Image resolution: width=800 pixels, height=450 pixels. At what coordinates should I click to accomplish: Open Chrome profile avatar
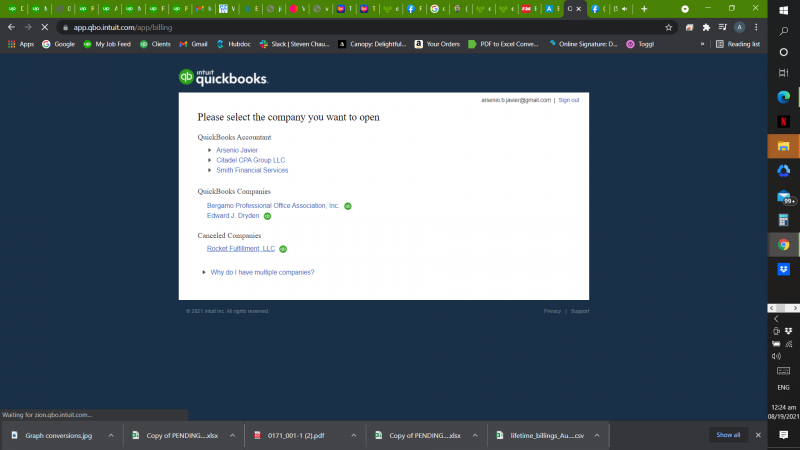(x=739, y=28)
